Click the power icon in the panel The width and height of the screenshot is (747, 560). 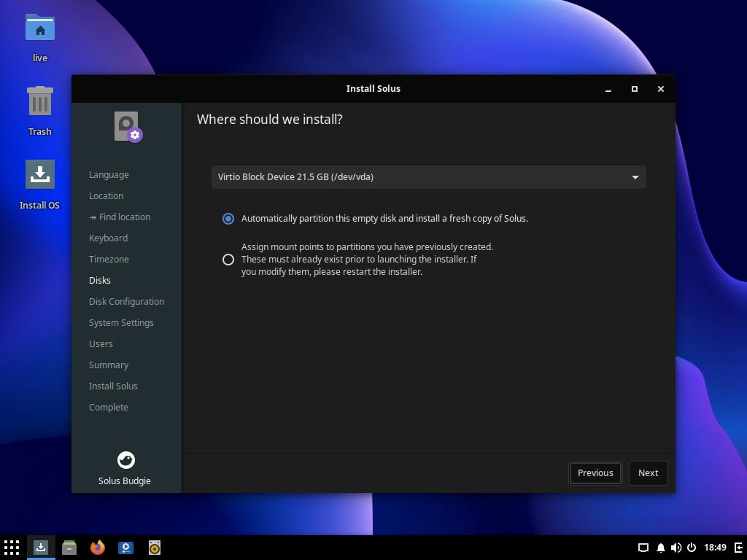[x=692, y=548]
